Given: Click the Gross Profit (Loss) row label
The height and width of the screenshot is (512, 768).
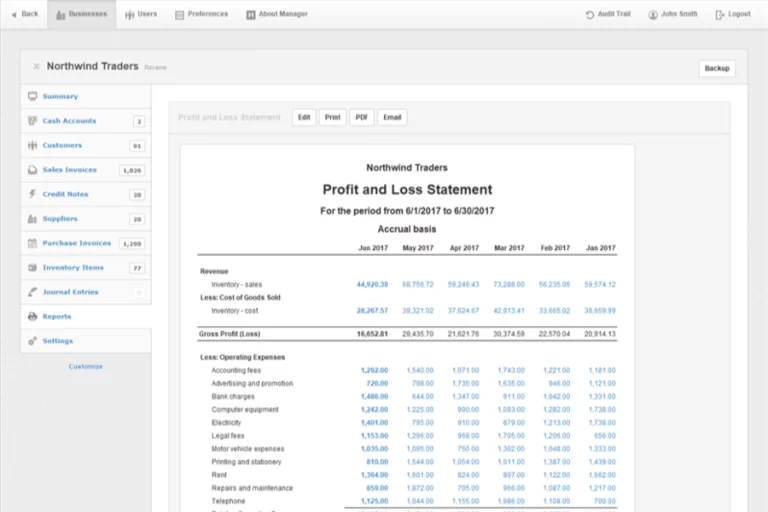Looking at the screenshot, I should pos(230,334).
